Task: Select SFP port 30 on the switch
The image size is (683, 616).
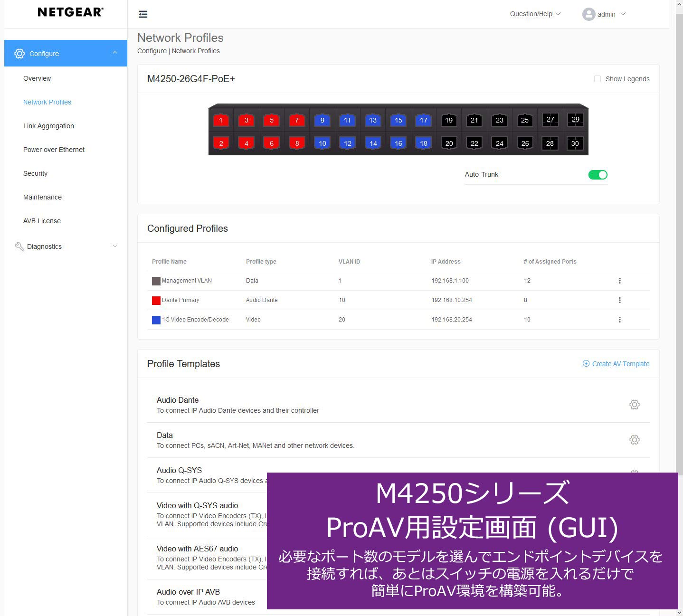Action: [575, 143]
